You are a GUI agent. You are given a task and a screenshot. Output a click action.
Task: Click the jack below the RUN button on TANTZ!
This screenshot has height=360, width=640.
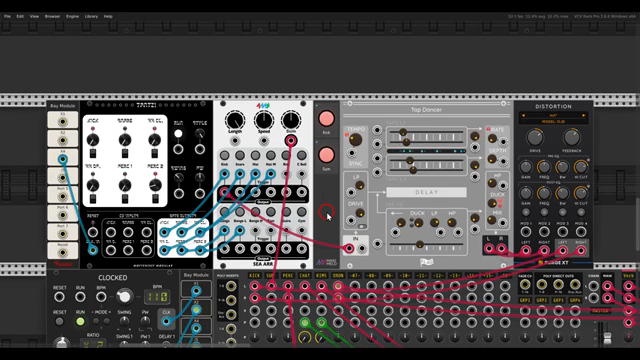click(178, 149)
